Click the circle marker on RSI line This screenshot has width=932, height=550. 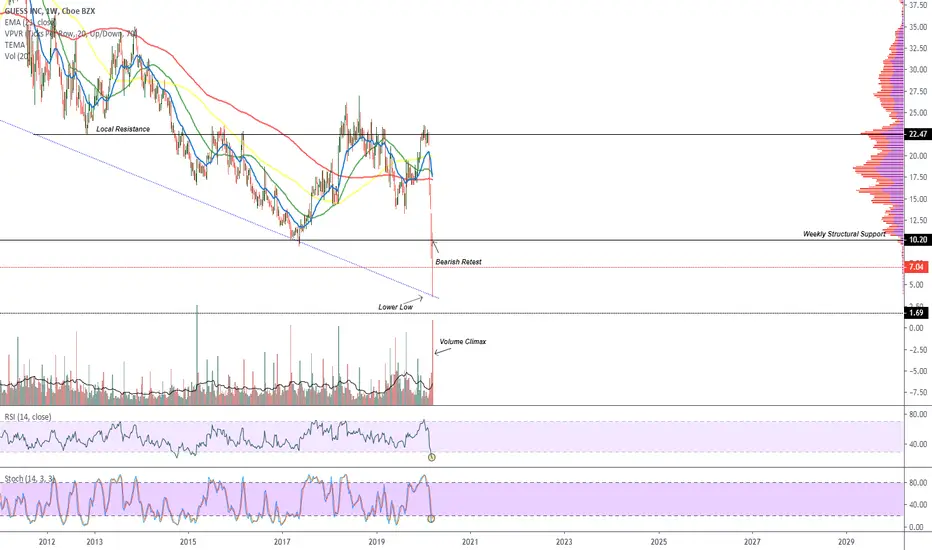(x=432, y=457)
